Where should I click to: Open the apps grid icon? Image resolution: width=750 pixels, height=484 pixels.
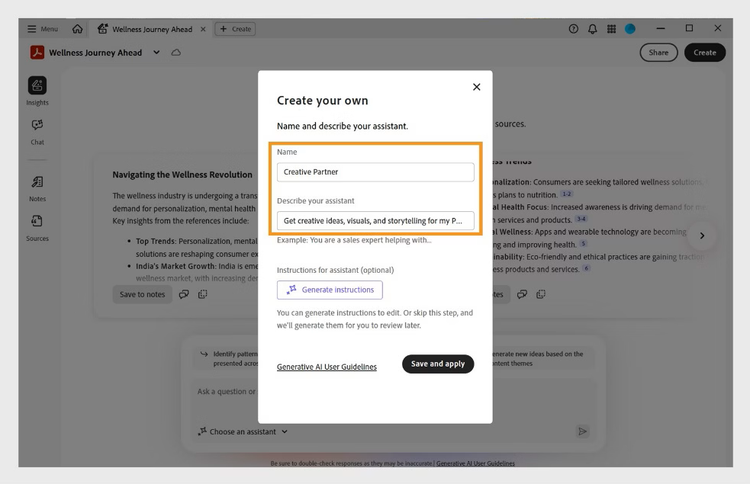(x=611, y=29)
